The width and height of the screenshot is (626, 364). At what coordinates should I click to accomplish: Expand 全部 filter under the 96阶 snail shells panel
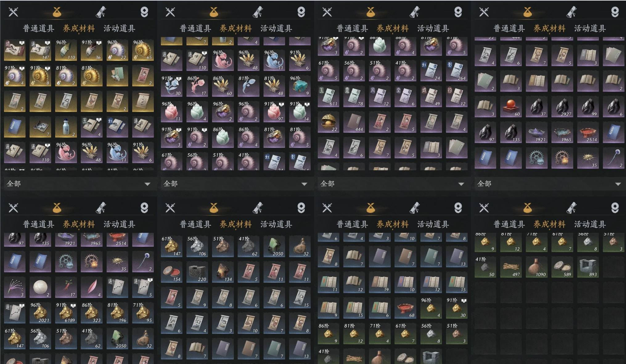(78, 184)
